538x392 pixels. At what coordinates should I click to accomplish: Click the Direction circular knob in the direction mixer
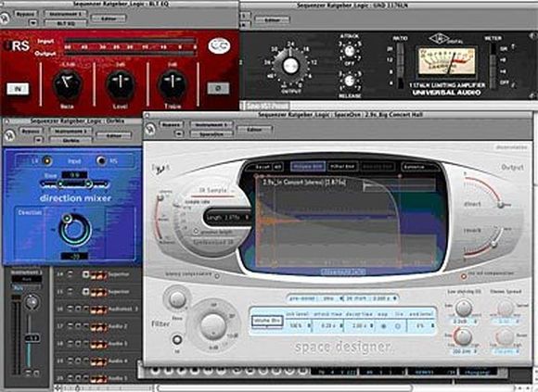tap(75, 230)
